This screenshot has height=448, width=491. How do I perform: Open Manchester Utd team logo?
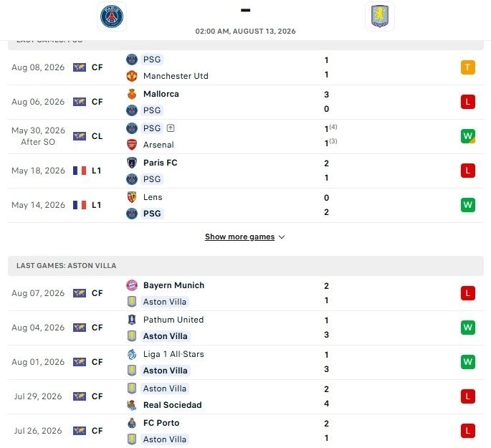point(132,76)
